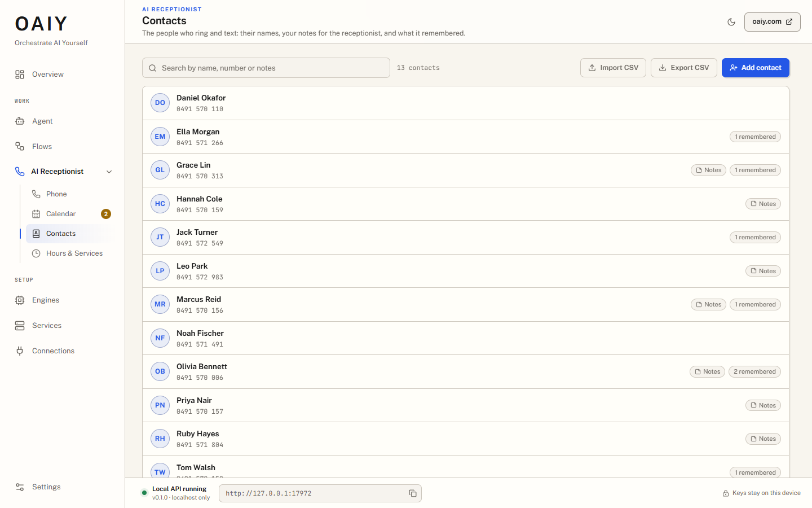Click the MR avatar for Marcus Reid

pyautogui.click(x=160, y=304)
